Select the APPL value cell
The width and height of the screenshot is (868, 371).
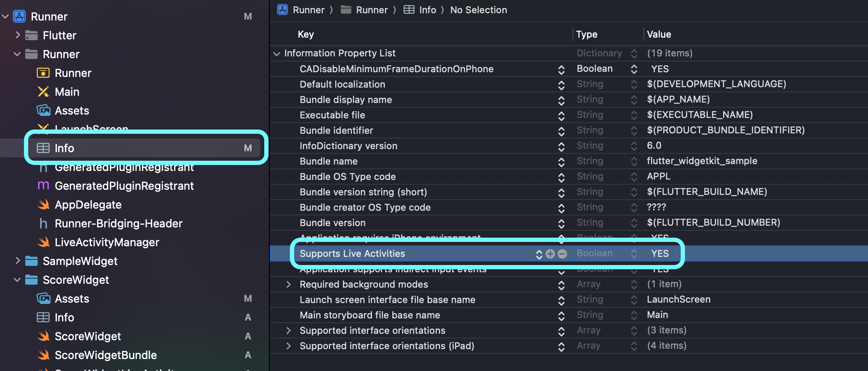click(658, 177)
